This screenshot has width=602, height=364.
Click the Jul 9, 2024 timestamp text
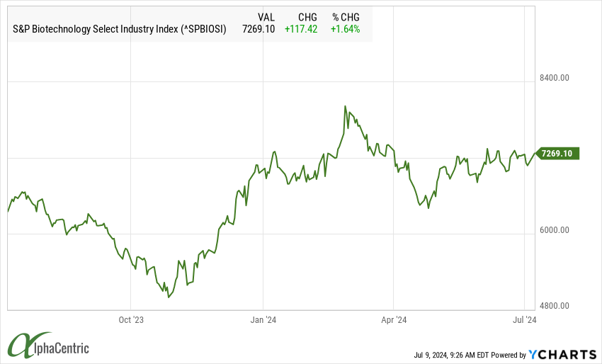(x=452, y=356)
